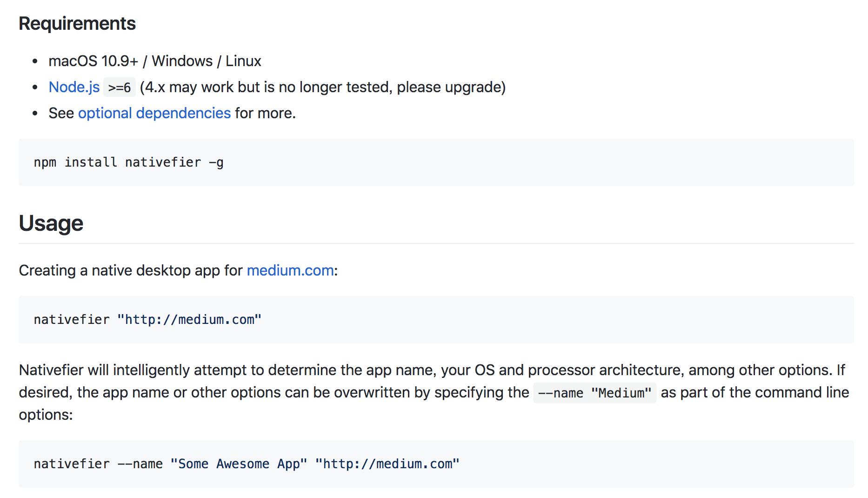Viewport: 868px width, 498px height.
Task: Click the >=6 version code badge
Action: click(120, 87)
